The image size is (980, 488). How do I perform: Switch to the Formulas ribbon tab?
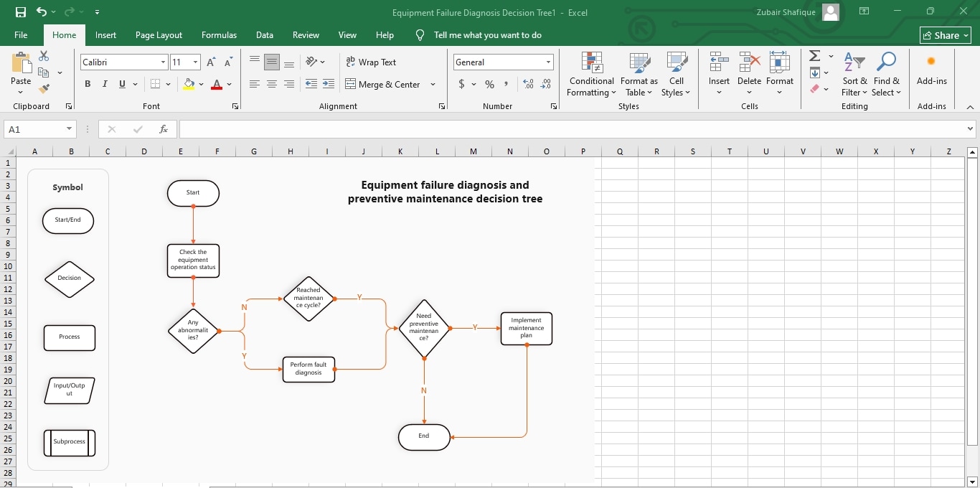click(x=219, y=34)
